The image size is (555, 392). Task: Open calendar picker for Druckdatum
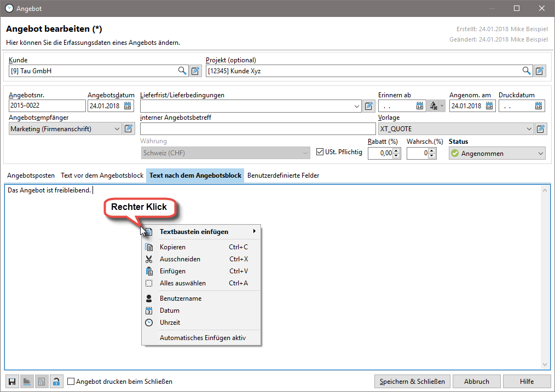point(539,106)
